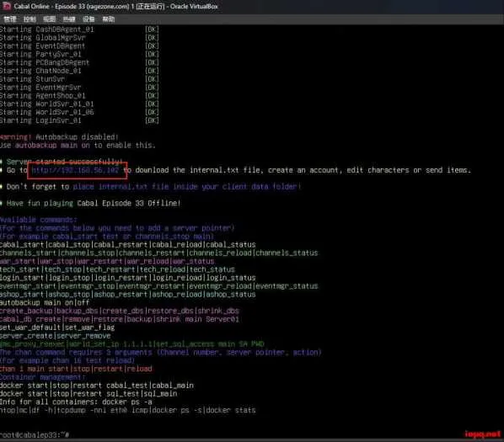The image size is (504, 442).
Task: Click the eventmgr_start|eventmgr_stop command line
Action: pyautogui.click(x=158, y=286)
